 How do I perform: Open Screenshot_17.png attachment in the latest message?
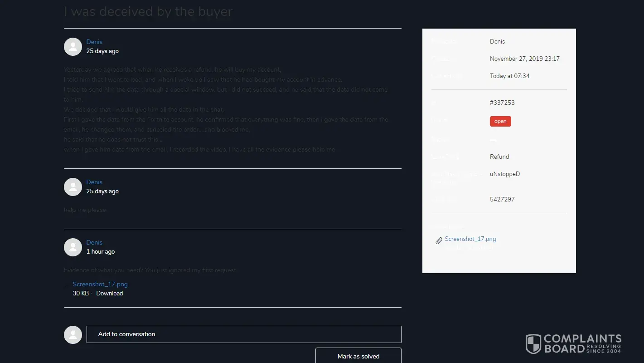click(100, 284)
